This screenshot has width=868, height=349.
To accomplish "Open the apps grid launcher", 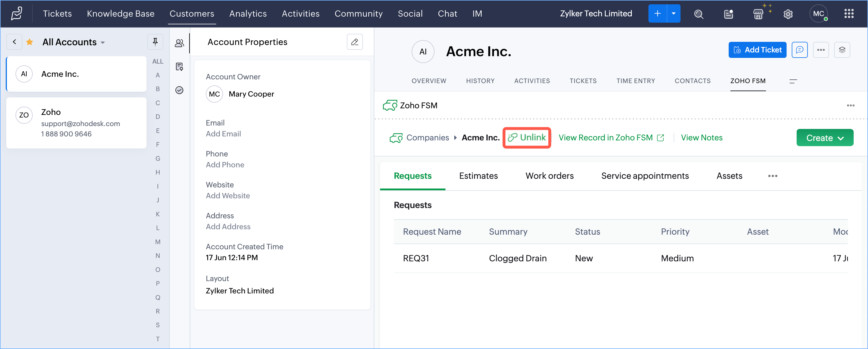I will click(x=849, y=14).
